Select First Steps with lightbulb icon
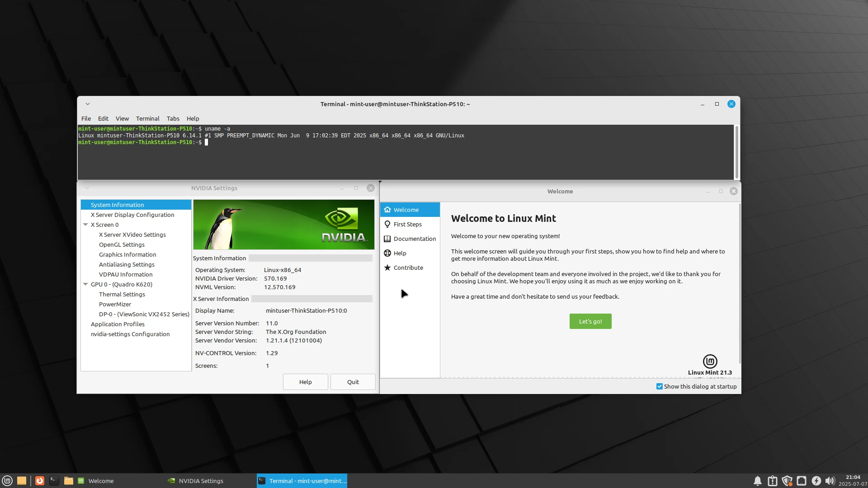 tap(407, 224)
